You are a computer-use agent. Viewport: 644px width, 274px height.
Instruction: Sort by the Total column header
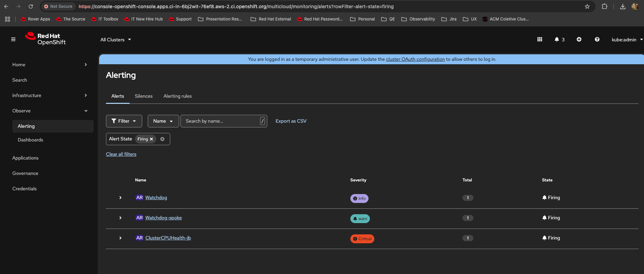coord(467,180)
